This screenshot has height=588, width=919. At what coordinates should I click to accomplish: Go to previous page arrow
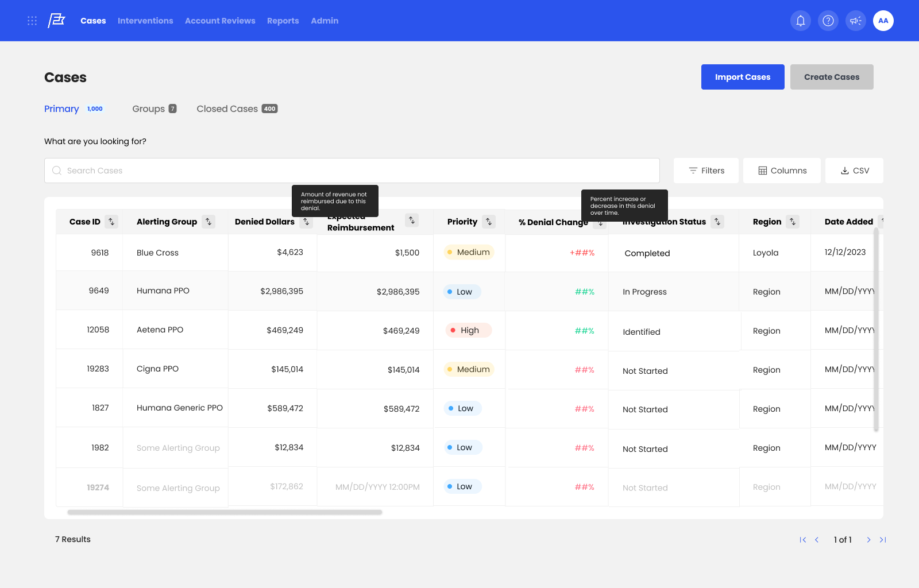(817, 540)
